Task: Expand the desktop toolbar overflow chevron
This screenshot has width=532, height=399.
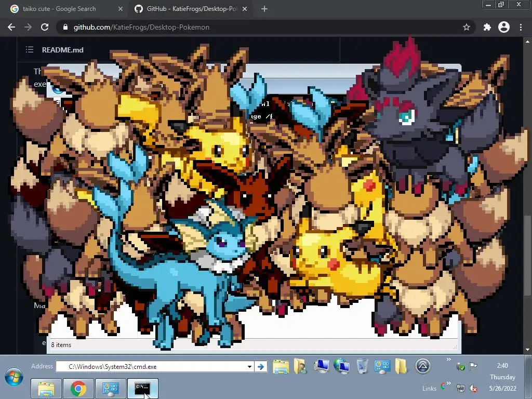Action: pos(448,360)
